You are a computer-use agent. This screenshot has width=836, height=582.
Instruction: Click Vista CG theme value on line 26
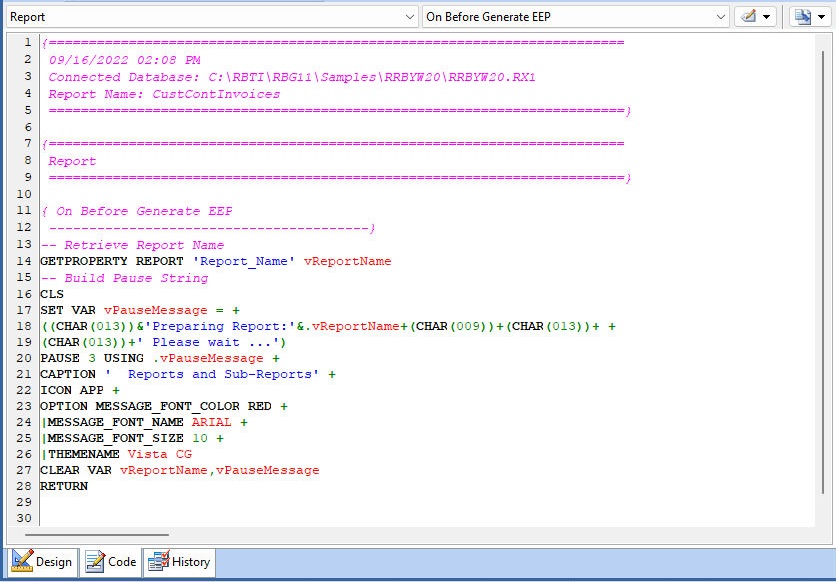click(159, 454)
